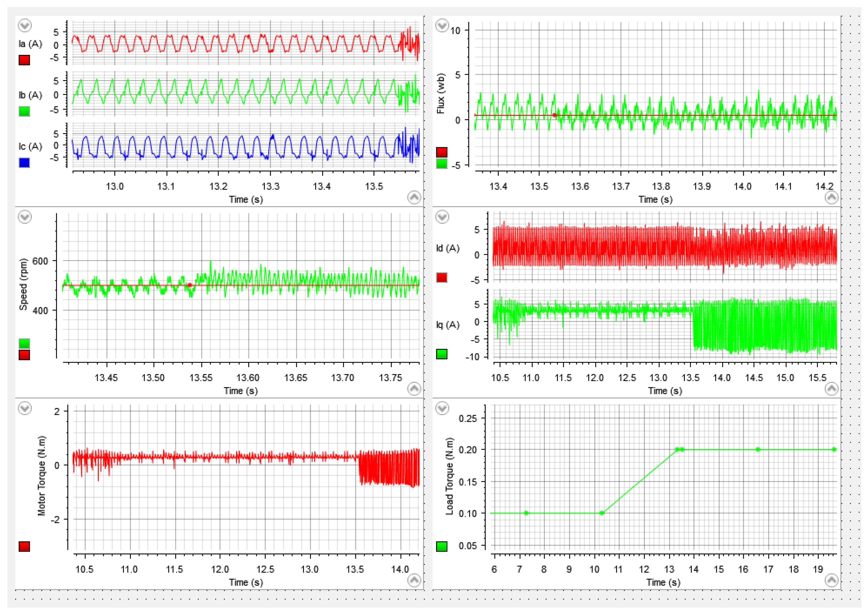Viewport: 867px width, 616px height.
Task: Toggle the red Ia trace swatch
Action: (24, 60)
